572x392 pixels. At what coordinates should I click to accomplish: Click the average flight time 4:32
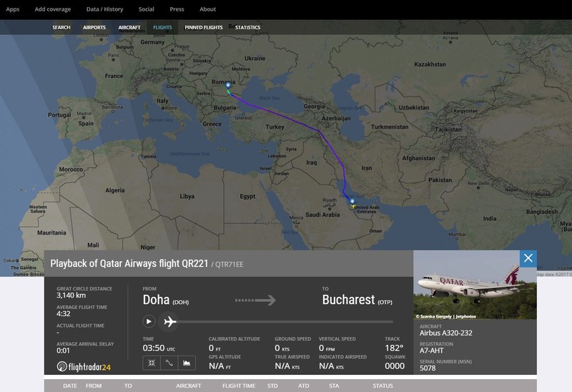point(64,313)
